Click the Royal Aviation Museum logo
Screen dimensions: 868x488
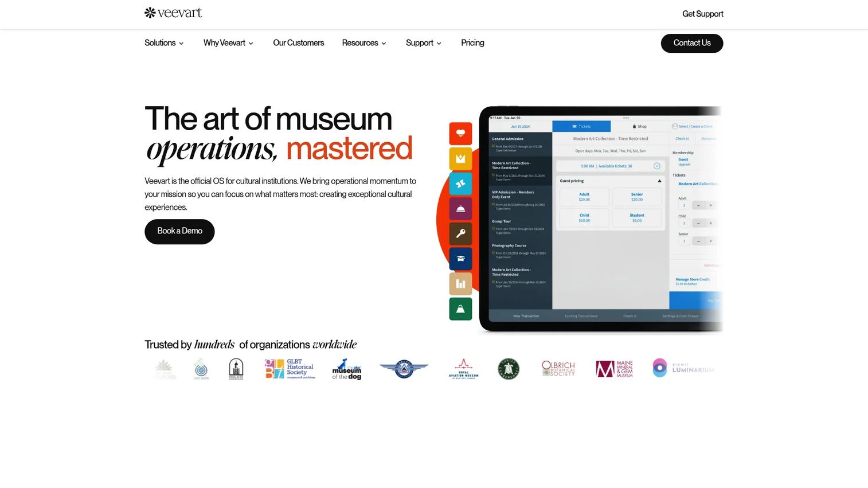tap(463, 369)
